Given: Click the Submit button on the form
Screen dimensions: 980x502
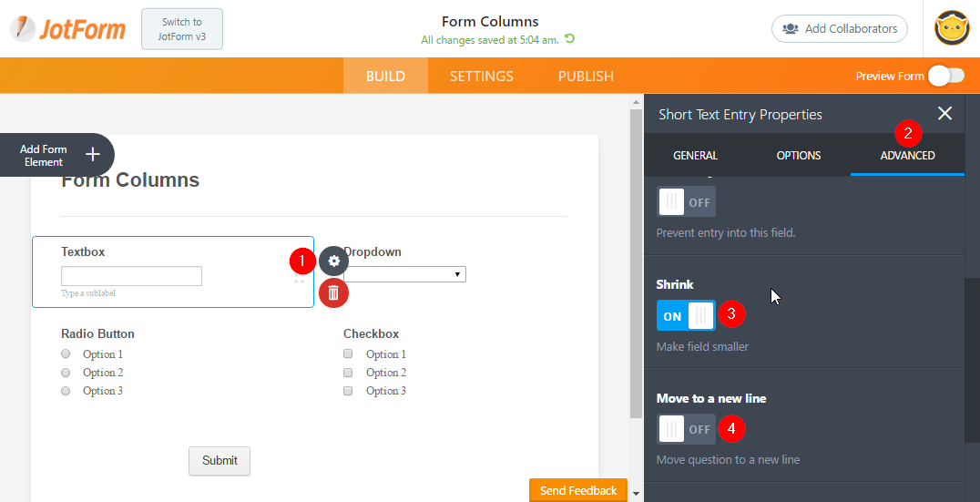Looking at the screenshot, I should coord(219,460).
